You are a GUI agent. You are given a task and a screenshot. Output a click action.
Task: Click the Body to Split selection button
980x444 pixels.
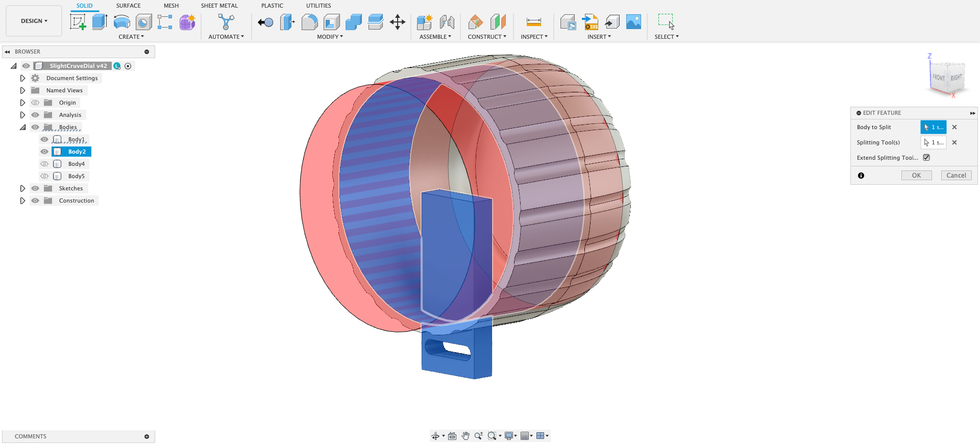tap(934, 127)
